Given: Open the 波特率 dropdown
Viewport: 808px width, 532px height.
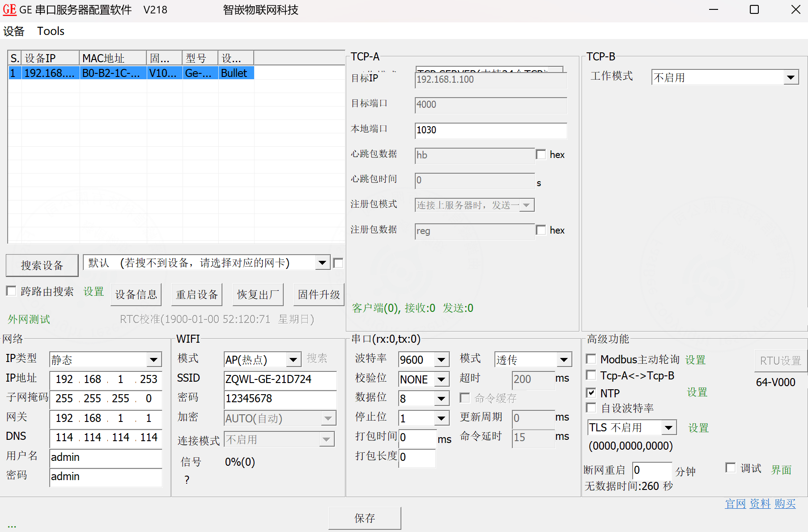Looking at the screenshot, I should pyautogui.click(x=441, y=359).
